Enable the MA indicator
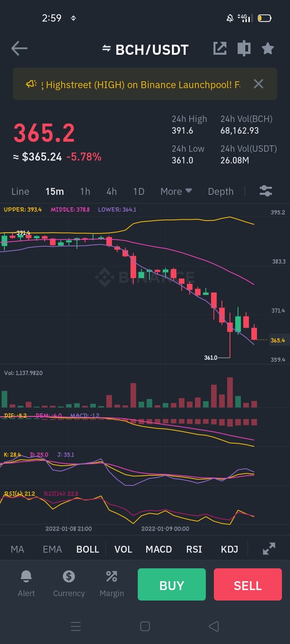This screenshot has height=644, width=290. [x=17, y=549]
